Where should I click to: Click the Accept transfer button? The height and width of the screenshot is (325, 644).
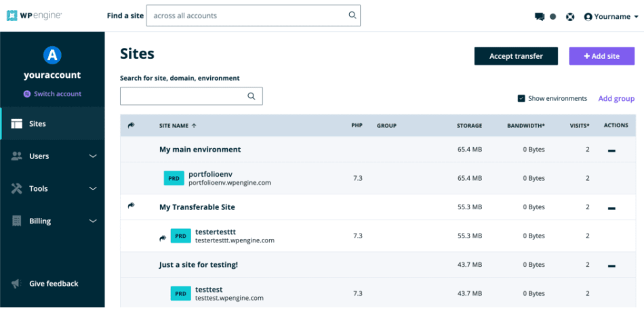pyautogui.click(x=516, y=56)
